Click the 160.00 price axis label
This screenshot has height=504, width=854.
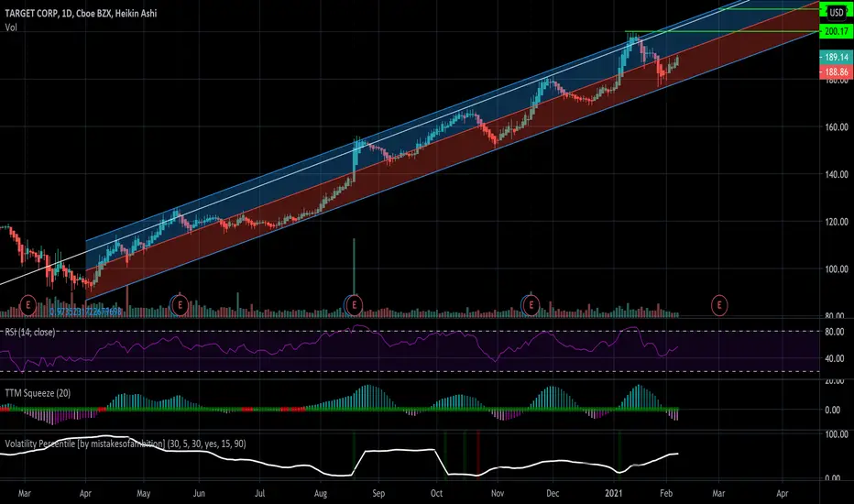(x=836, y=127)
